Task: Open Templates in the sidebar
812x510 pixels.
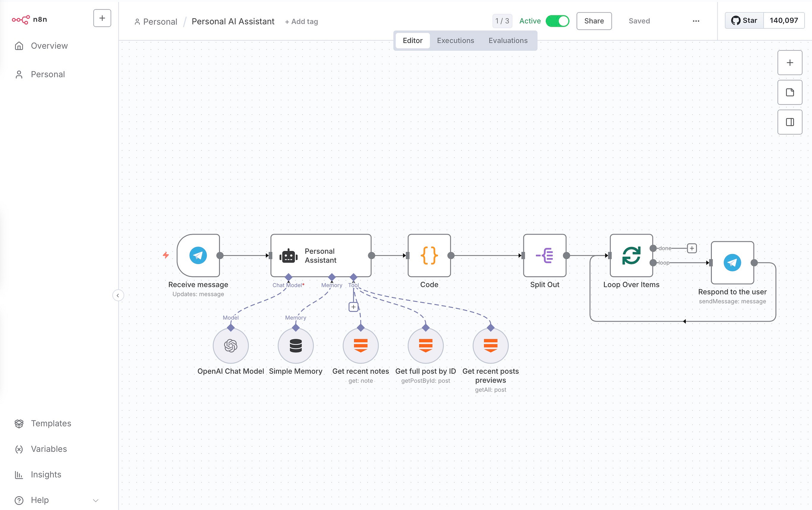Action: (51, 423)
